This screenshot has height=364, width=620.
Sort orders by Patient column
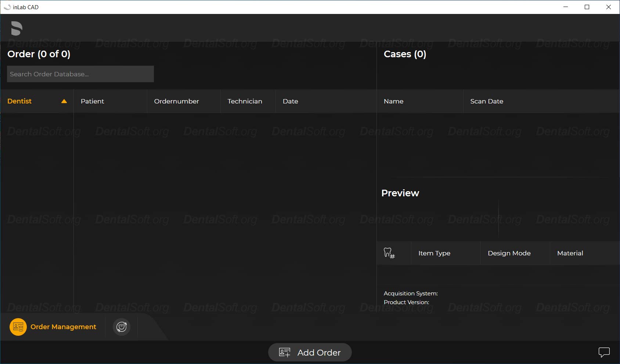[93, 101]
